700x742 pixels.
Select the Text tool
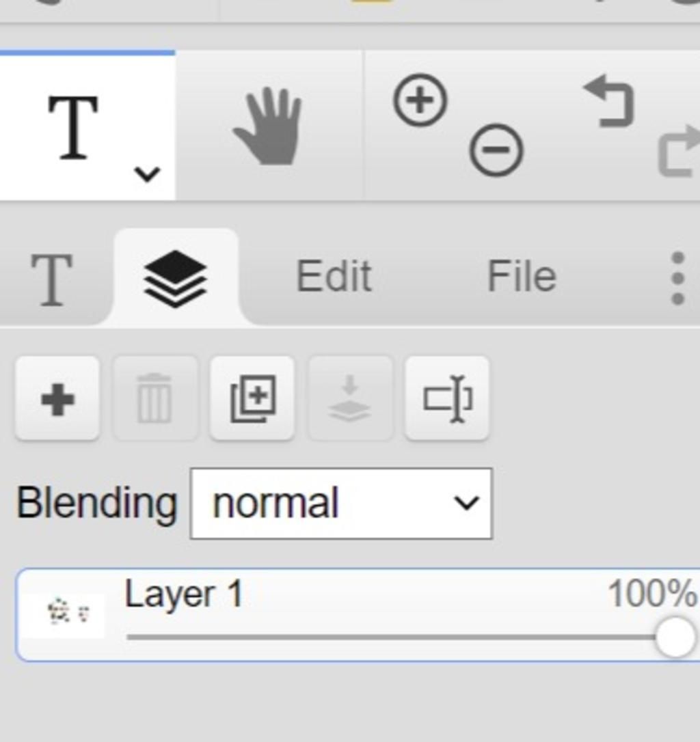click(x=73, y=127)
